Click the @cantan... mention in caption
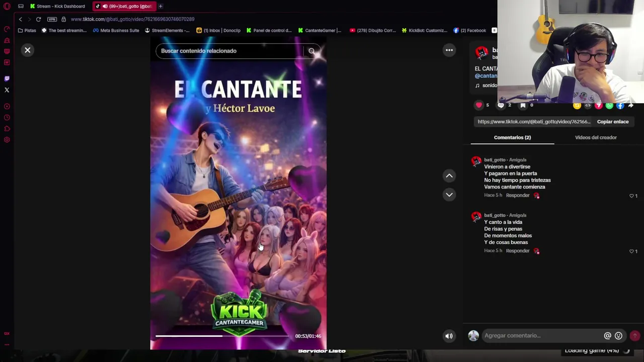Screen dimensions: 644x362 tap(486, 76)
